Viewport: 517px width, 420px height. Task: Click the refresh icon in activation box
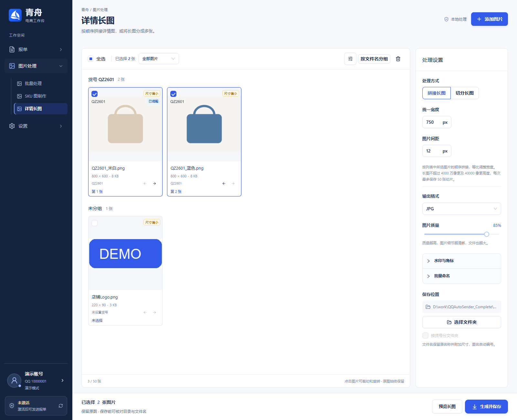(61, 406)
